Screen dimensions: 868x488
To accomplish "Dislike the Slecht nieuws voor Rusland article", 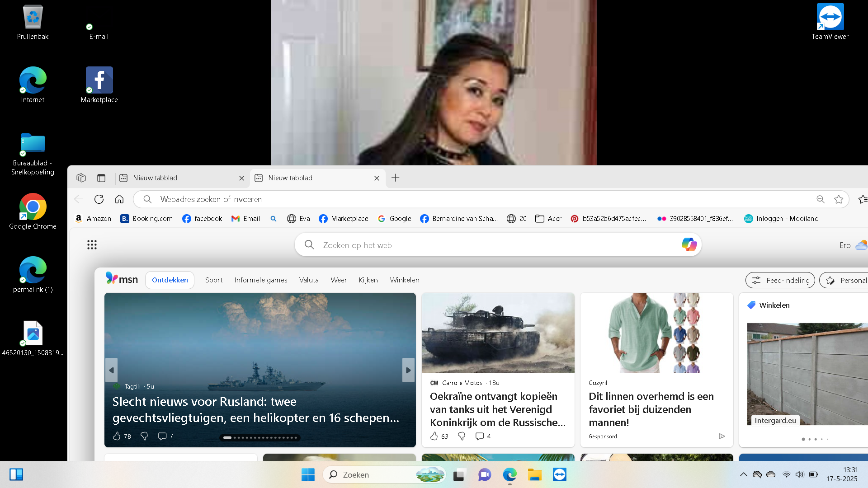I will click(144, 436).
